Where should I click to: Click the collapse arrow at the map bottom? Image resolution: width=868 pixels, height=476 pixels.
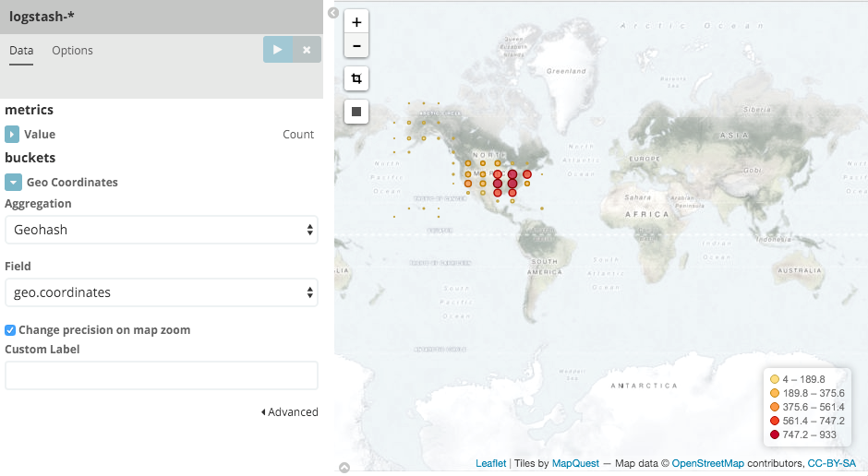click(x=344, y=468)
